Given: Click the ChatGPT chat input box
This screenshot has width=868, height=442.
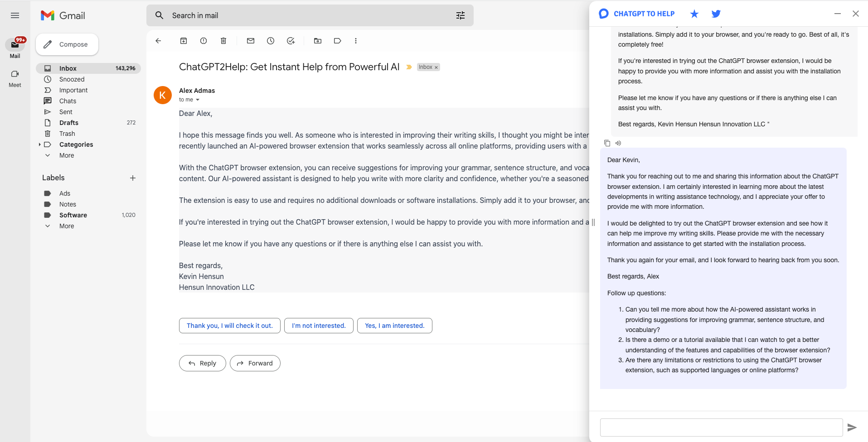Looking at the screenshot, I should click(x=721, y=428).
